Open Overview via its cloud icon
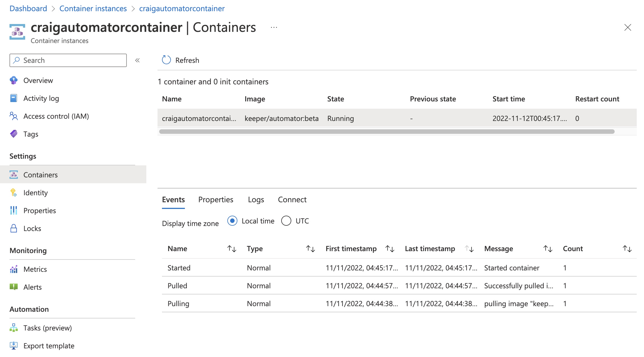644x357 pixels. click(x=14, y=80)
